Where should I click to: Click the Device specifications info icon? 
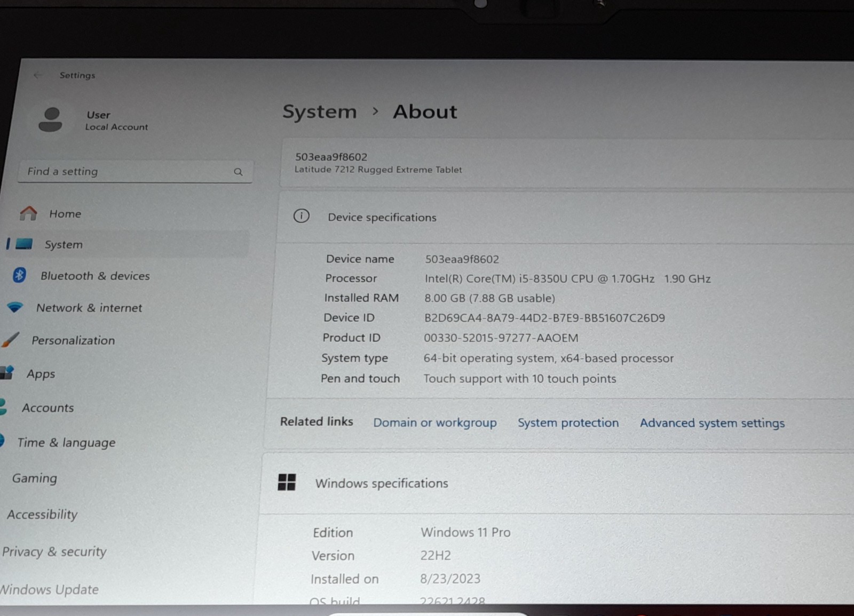(302, 216)
